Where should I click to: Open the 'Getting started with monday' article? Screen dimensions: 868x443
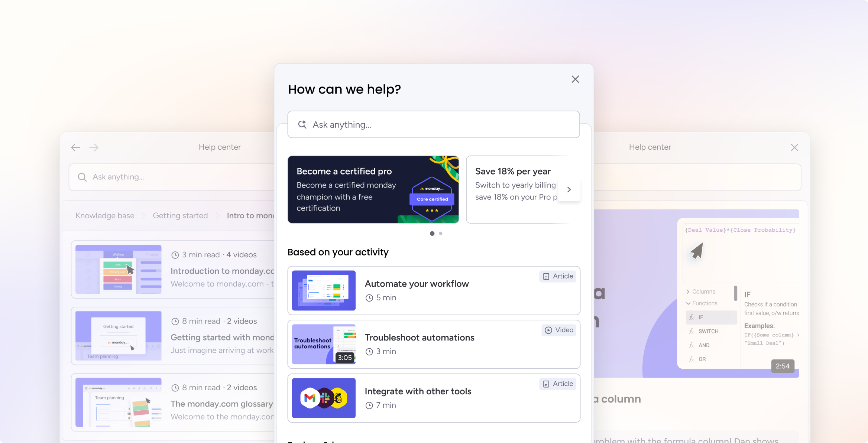[x=173, y=336]
